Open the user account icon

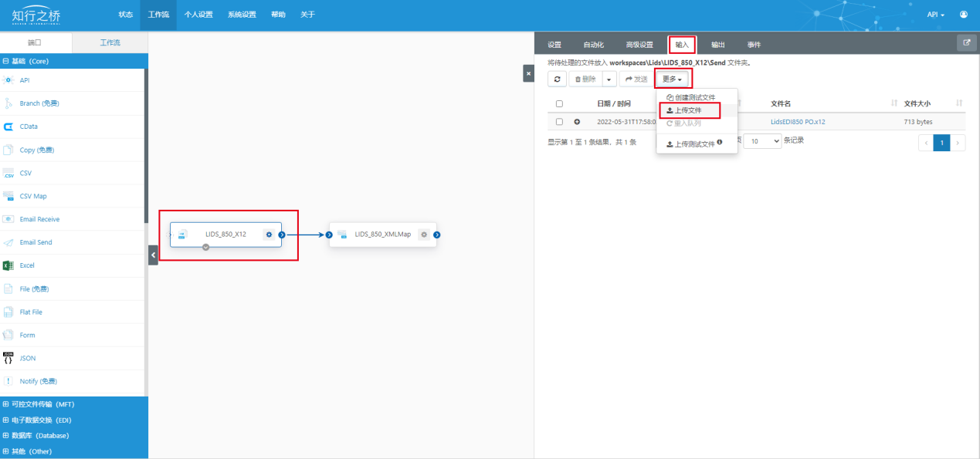click(963, 15)
